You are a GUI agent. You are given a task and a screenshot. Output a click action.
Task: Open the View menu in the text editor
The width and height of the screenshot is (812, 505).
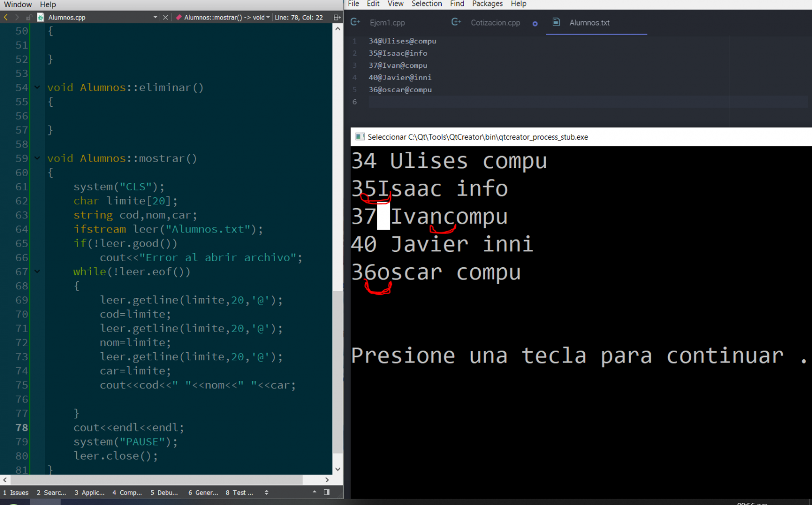[396, 4]
